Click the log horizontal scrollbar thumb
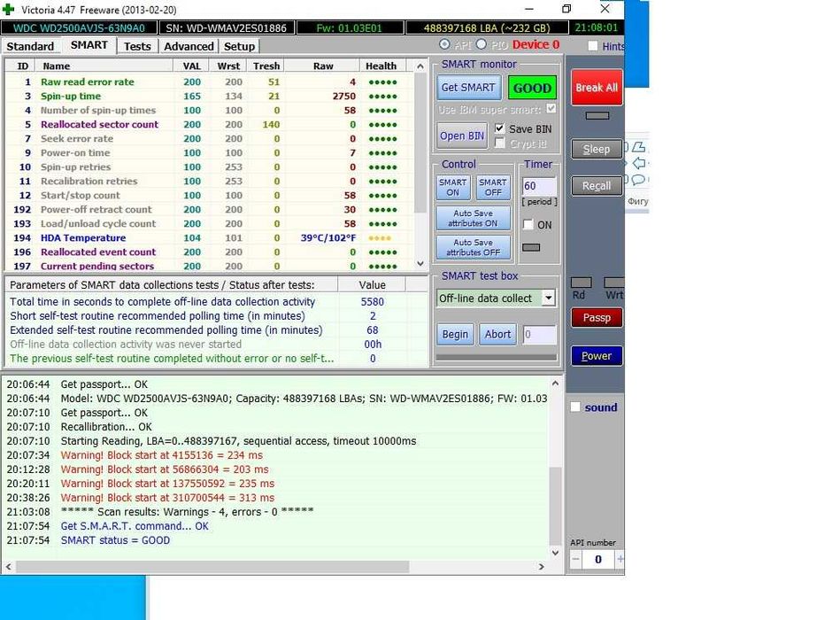This screenshot has height=620, width=840. click(212, 566)
